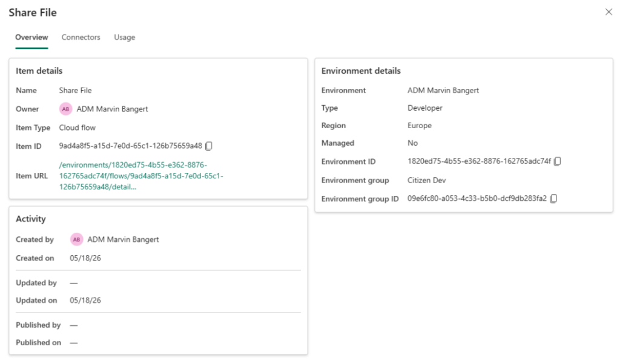Screen dimensions: 620x364
Task: Copy the Environment group ID value
Action: coord(553,198)
